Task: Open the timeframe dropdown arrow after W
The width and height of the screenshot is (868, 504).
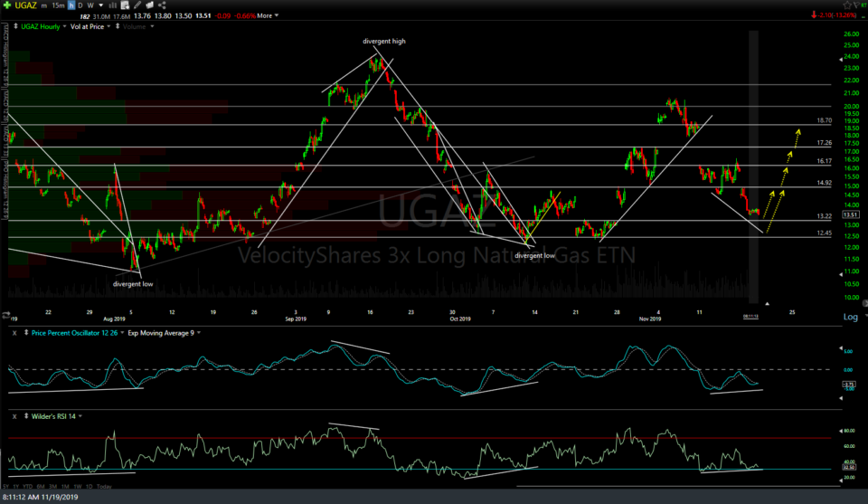Action: (100, 5)
